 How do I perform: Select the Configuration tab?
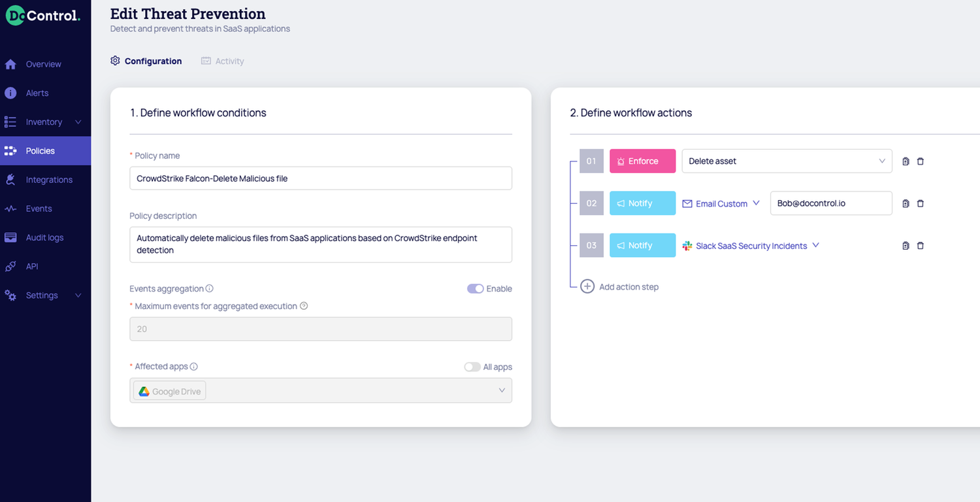click(154, 61)
